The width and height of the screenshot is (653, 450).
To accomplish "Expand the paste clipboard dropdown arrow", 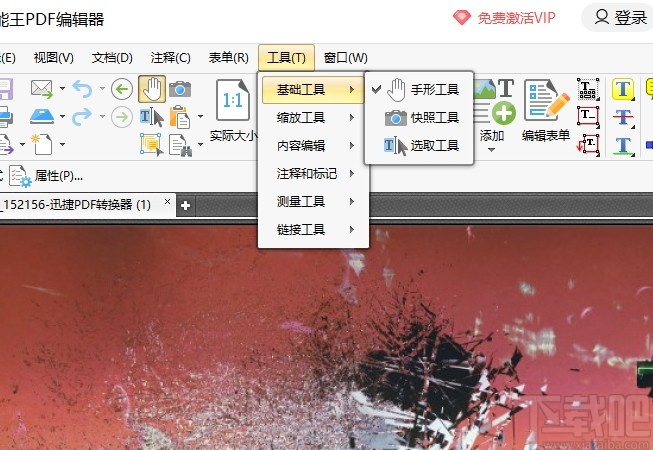I will 200,116.
